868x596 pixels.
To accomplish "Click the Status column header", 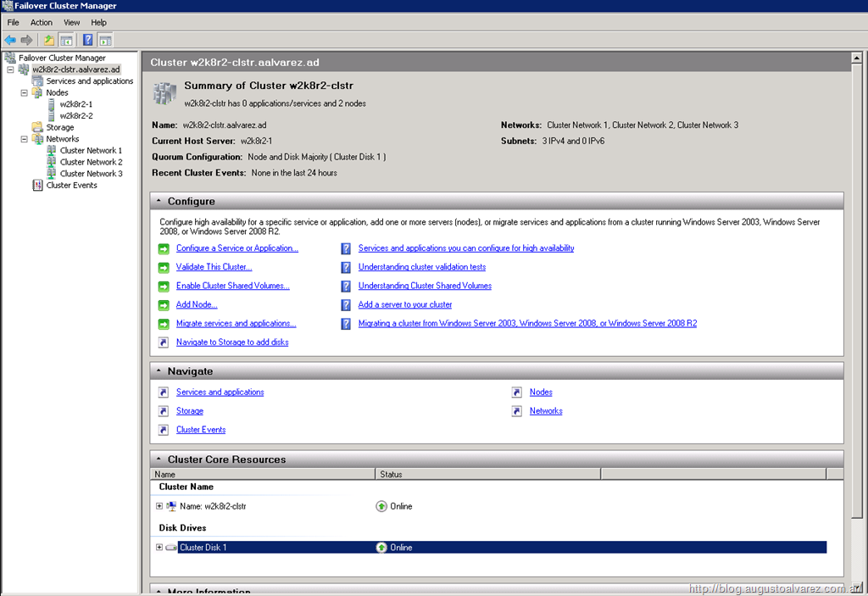I will [392, 475].
